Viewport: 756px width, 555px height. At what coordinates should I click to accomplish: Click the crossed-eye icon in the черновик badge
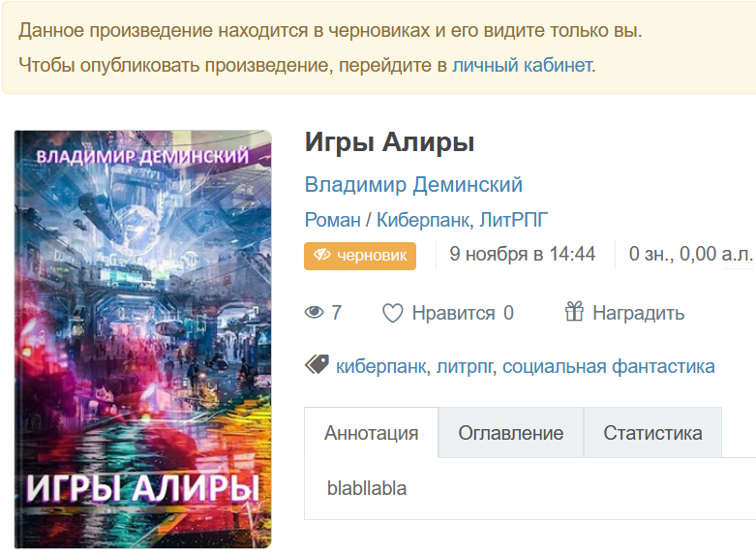click(x=322, y=255)
